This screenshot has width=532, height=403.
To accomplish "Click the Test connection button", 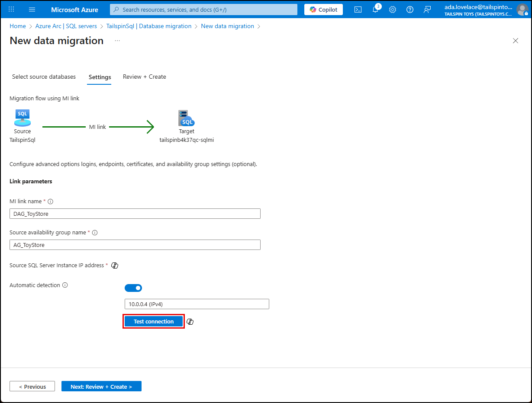I will click(x=153, y=321).
